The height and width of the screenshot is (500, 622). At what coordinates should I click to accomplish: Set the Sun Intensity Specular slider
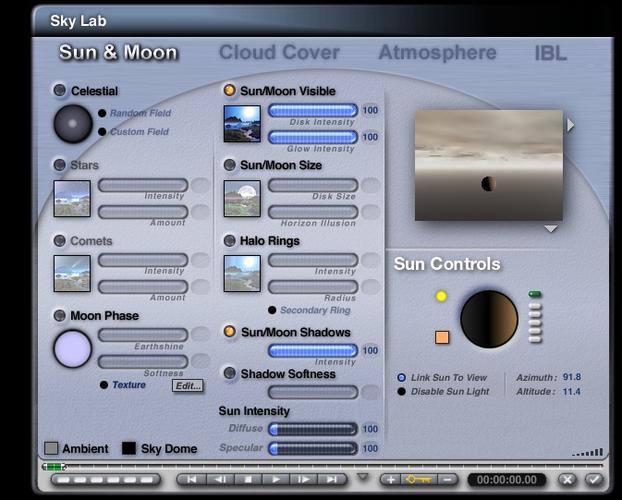point(313,448)
